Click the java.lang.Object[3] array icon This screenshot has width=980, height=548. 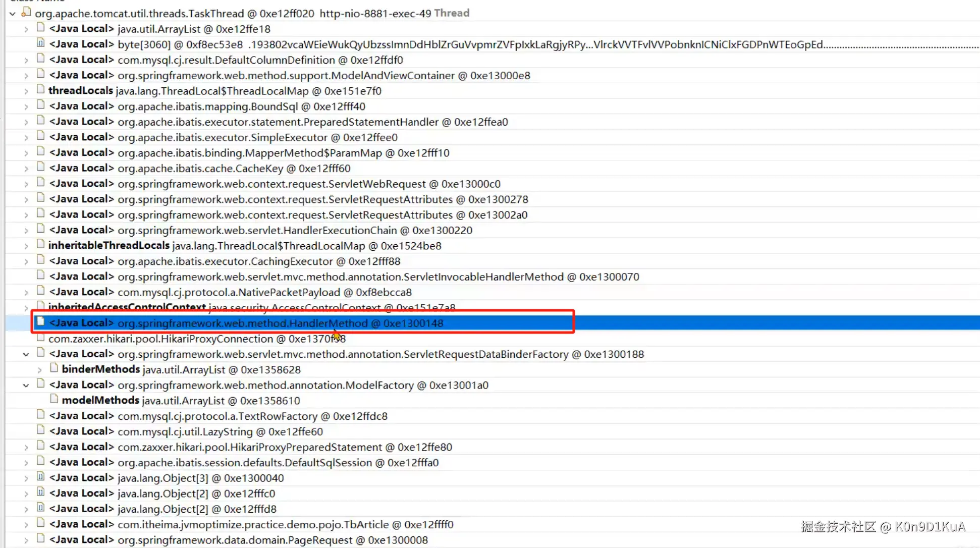pyautogui.click(x=41, y=477)
